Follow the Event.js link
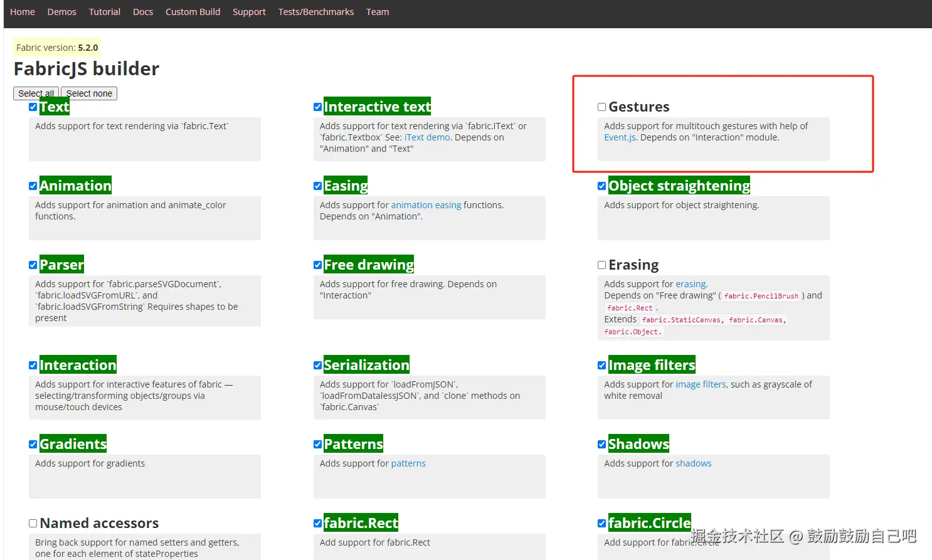This screenshot has height=560, width=932. (x=620, y=137)
